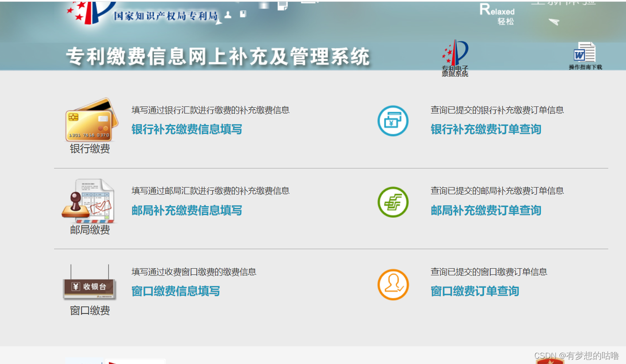Screen dimensions: 626x364
Task: Click the bank card 银行缴费 icon
Action: [92, 120]
